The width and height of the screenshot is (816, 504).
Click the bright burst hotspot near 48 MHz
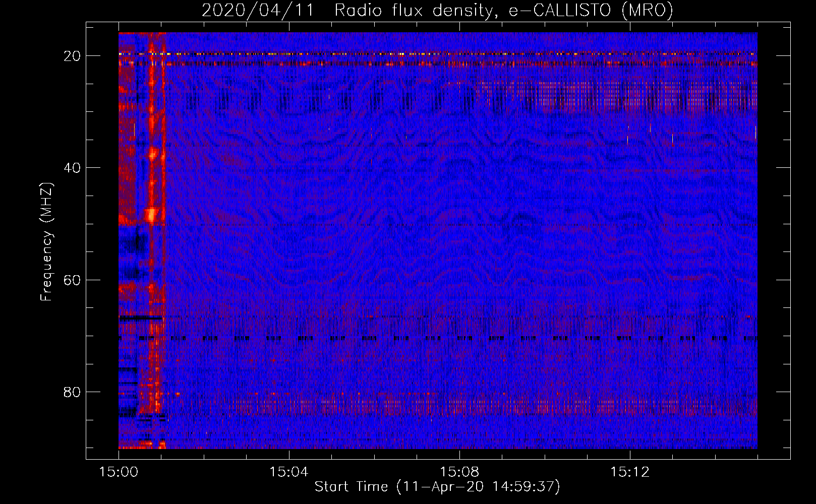click(151, 215)
